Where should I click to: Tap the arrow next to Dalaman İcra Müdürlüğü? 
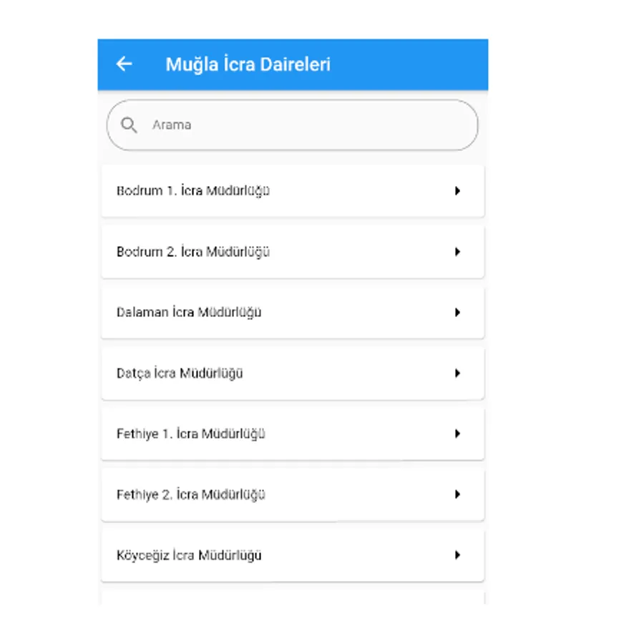tap(457, 313)
